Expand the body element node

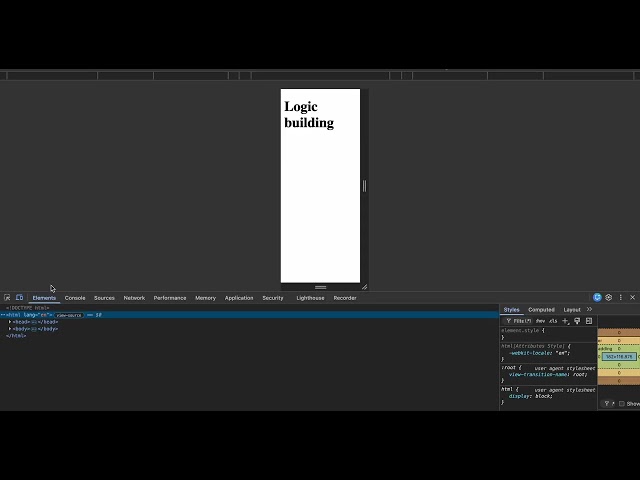pos(10,329)
